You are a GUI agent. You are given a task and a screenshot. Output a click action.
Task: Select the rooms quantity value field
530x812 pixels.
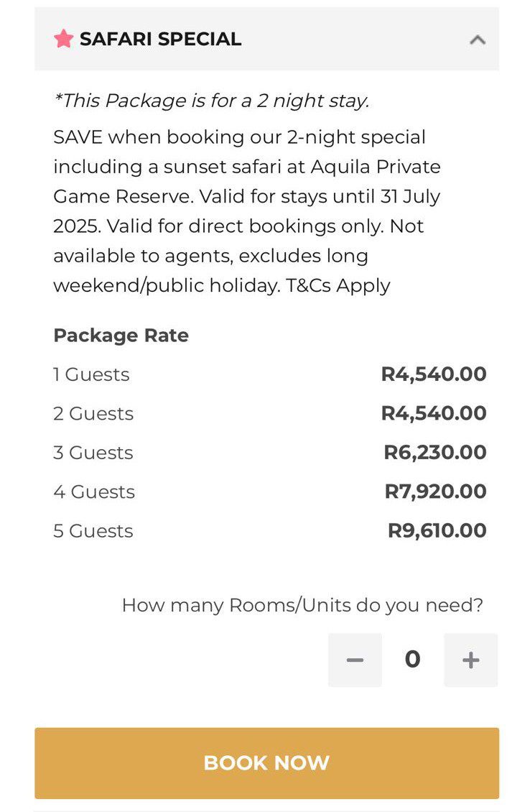412,660
